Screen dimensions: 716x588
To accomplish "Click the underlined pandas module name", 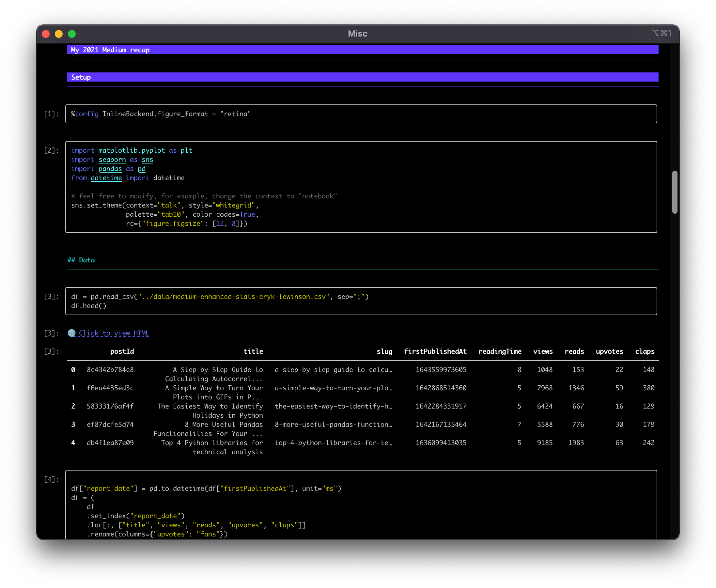I will (110, 169).
